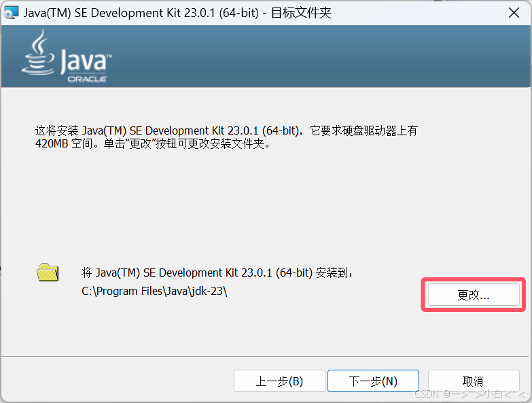Click the Java Oracle logo in banner
The width and height of the screenshot is (532, 403).
[x=67, y=56]
